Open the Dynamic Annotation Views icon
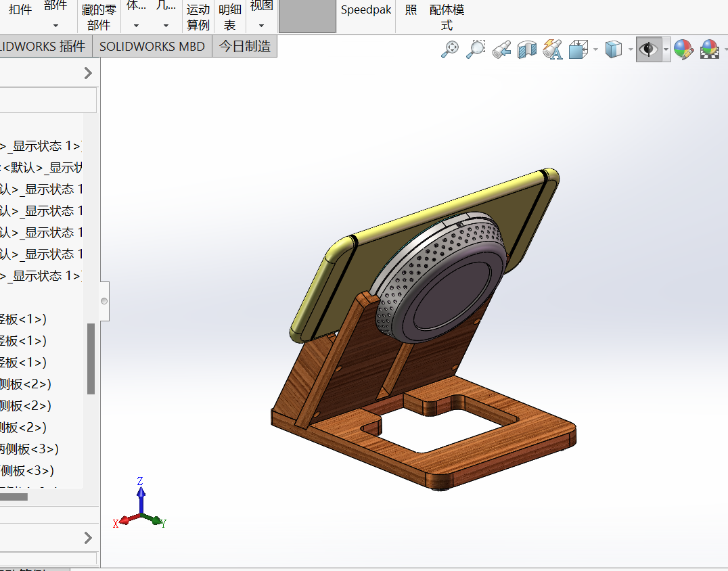 pos(553,49)
